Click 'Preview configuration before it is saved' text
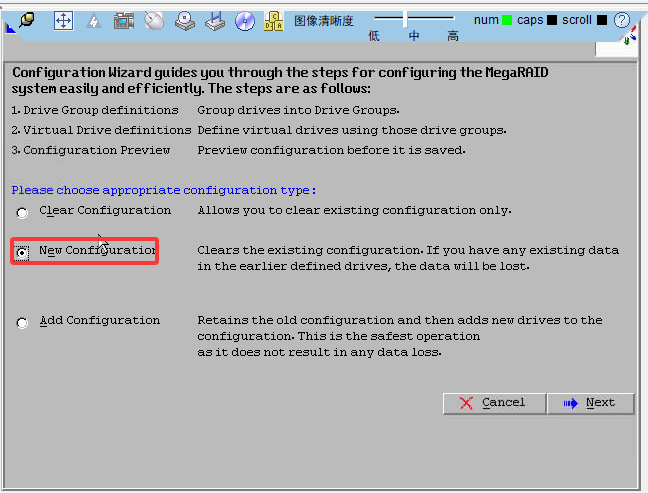648x493 pixels. coord(331,150)
